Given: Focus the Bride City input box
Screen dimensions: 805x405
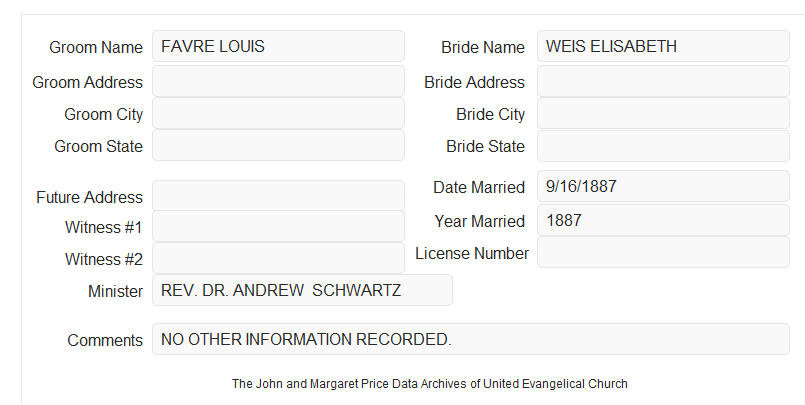Looking at the screenshot, I should click(x=663, y=113).
